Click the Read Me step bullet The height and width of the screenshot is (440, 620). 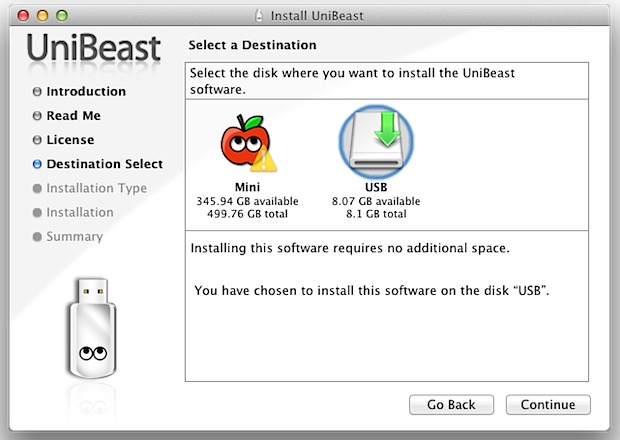pos(37,116)
